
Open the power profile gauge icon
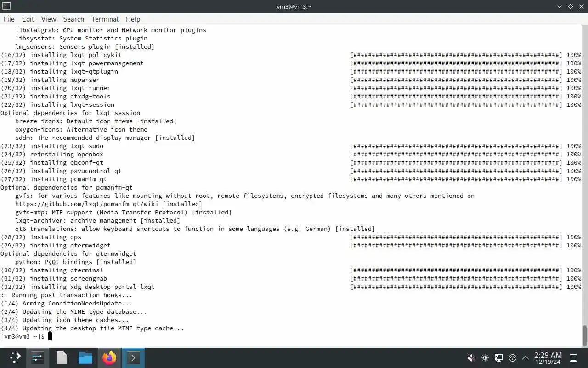pos(513,357)
